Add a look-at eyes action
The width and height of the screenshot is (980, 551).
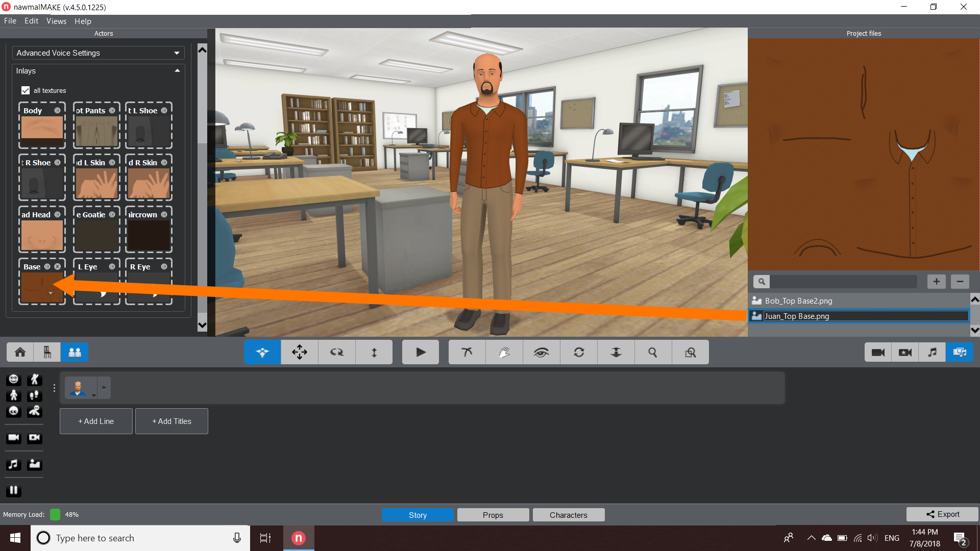14,411
